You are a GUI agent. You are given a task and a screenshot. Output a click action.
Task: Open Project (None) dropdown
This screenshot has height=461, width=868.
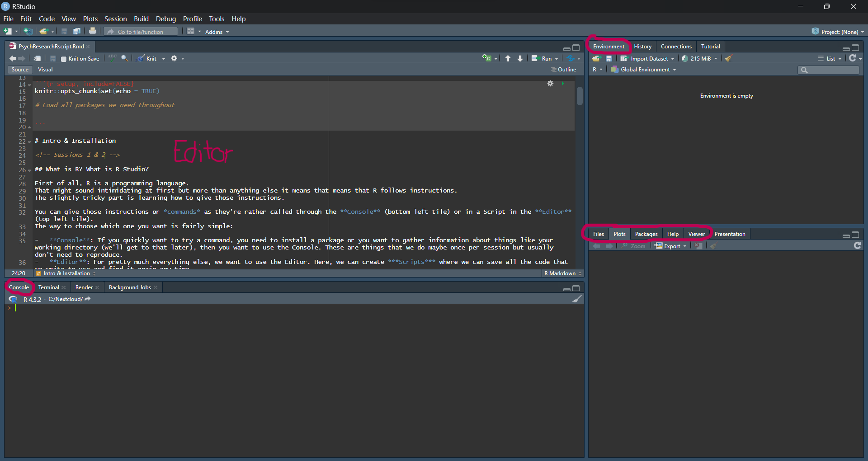(x=838, y=32)
